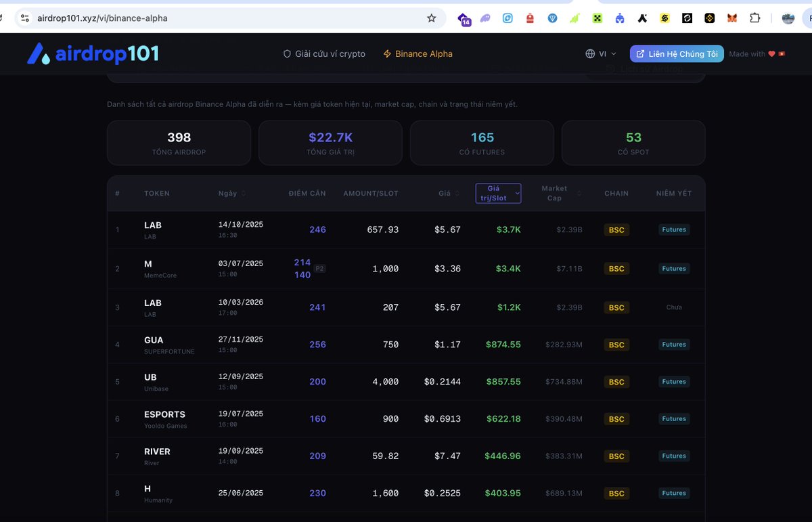812x522 pixels.
Task: Open the purple extension with 14 badge
Action: [x=464, y=19]
